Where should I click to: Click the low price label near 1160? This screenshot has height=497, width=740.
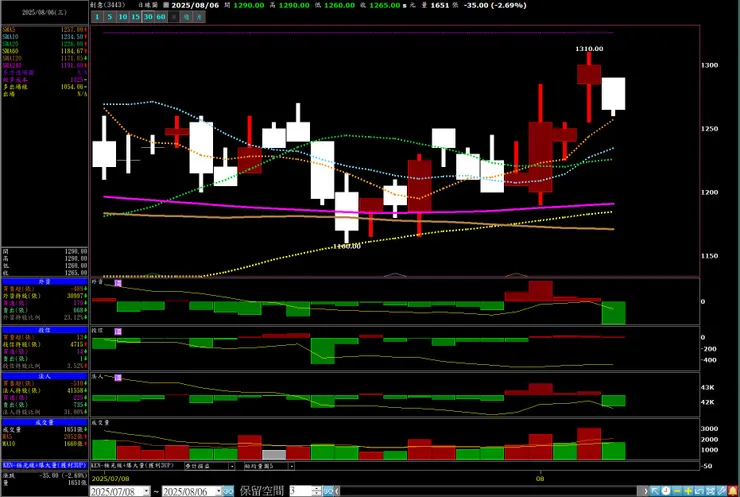tap(346, 246)
